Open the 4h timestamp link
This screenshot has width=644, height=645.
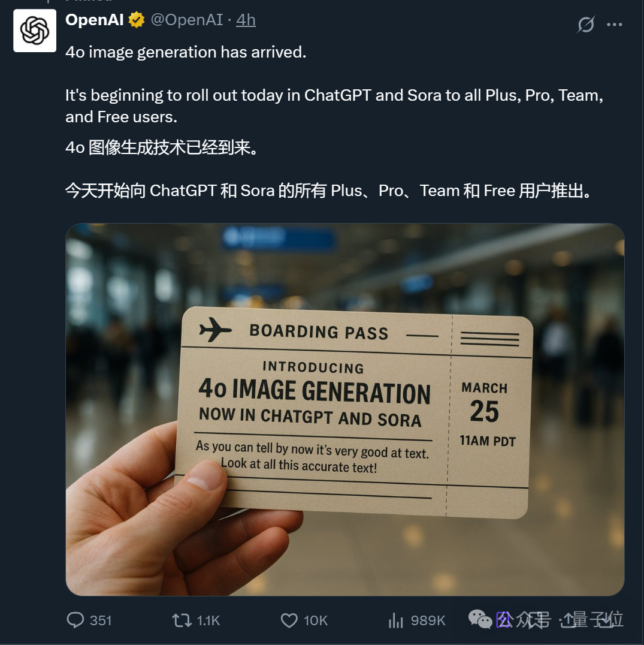coord(246,20)
